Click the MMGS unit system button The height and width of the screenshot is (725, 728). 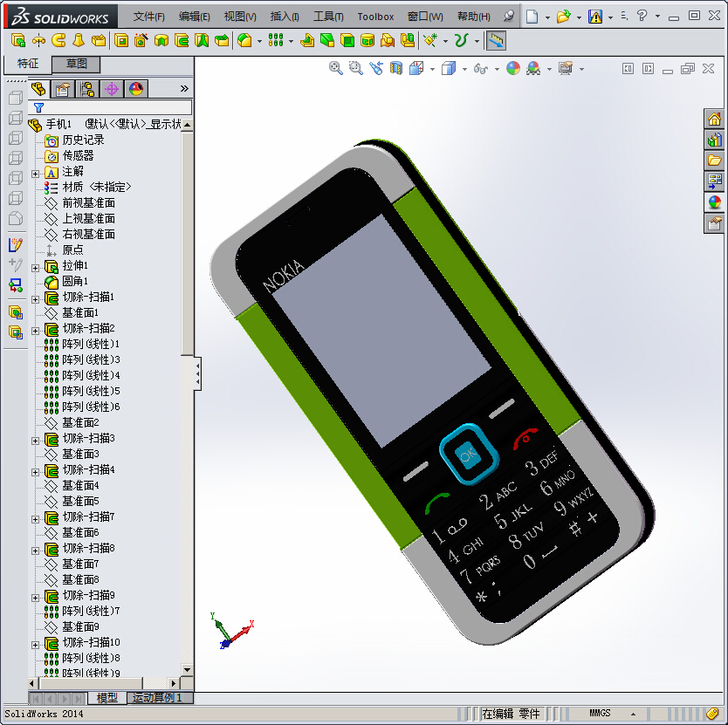click(600, 713)
